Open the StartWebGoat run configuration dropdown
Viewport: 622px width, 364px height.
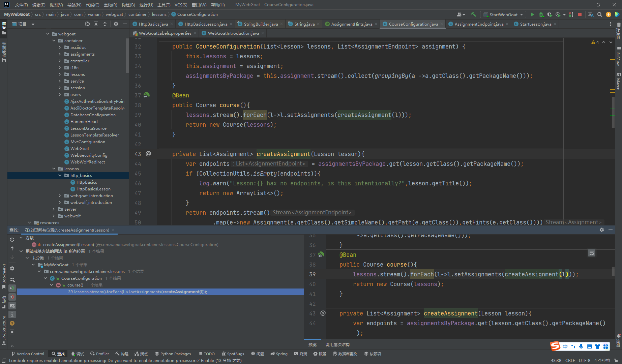503,14
